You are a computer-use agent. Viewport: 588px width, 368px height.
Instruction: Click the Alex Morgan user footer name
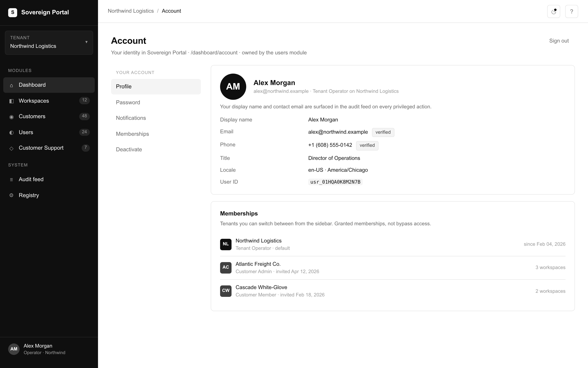(38, 346)
